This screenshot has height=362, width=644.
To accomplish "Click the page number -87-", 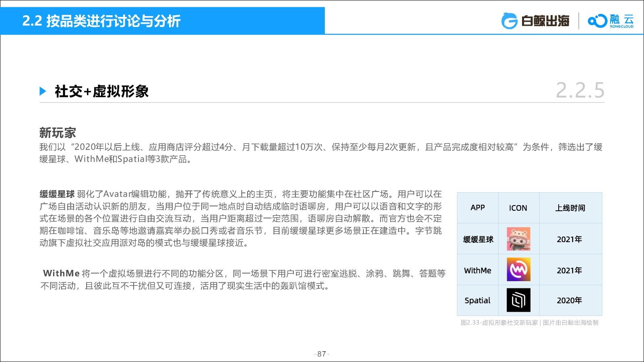I will [x=322, y=354].
